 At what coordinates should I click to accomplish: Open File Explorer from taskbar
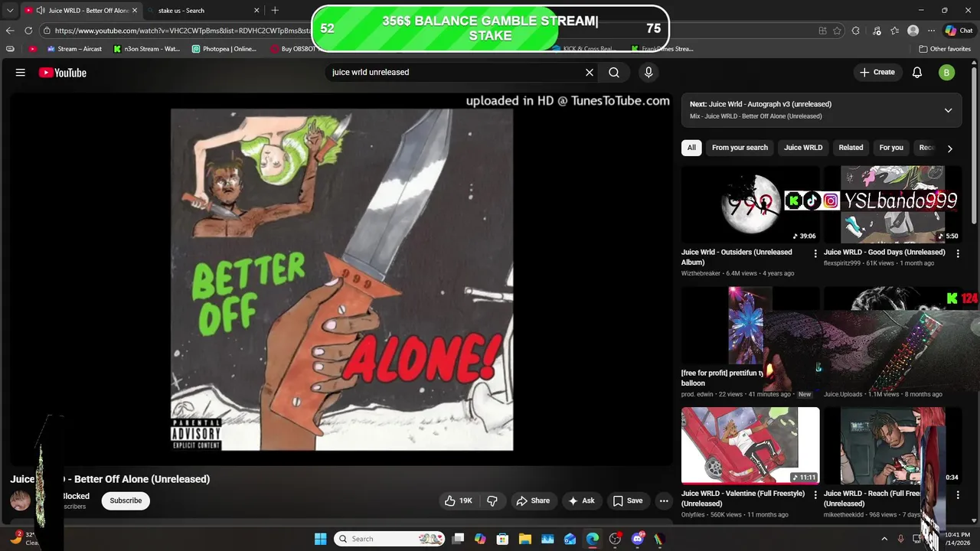click(x=525, y=539)
